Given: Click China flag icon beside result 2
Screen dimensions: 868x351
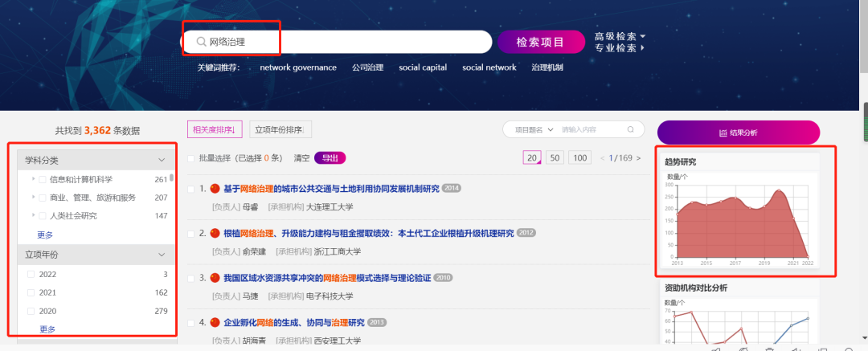Looking at the screenshot, I should pos(215,233).
